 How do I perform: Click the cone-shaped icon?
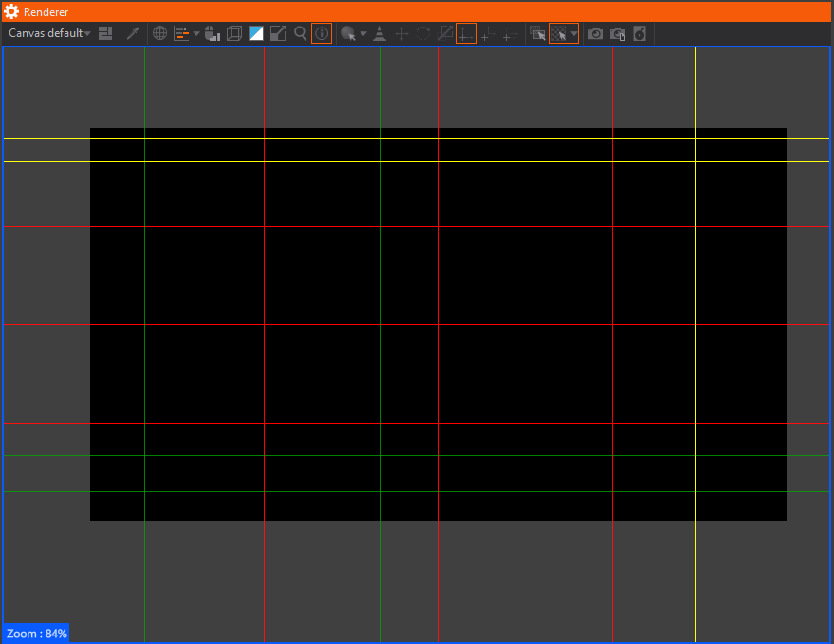pyautogui.click(x=380, y=33)
